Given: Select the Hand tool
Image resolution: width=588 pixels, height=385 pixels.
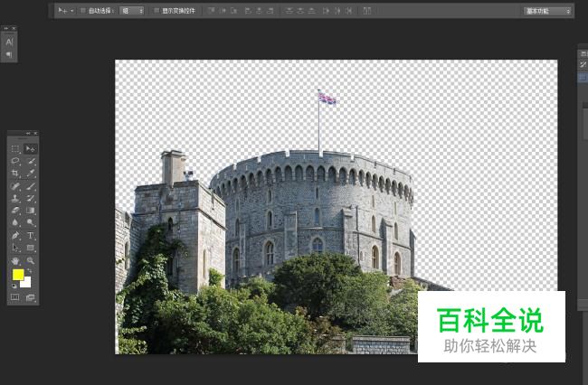Looking at the screenshot, I should pos(15,260).
